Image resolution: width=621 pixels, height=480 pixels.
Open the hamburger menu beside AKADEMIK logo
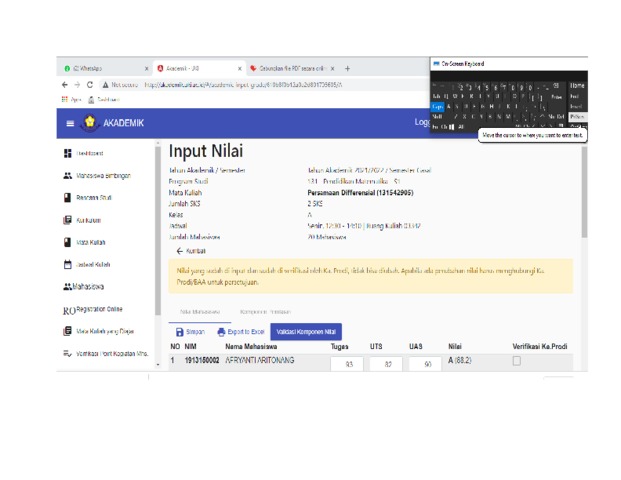(70, 123)
